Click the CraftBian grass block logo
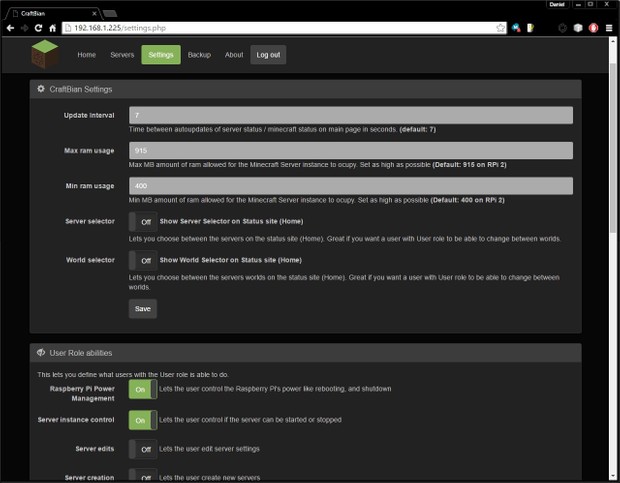 coord(45,54)
